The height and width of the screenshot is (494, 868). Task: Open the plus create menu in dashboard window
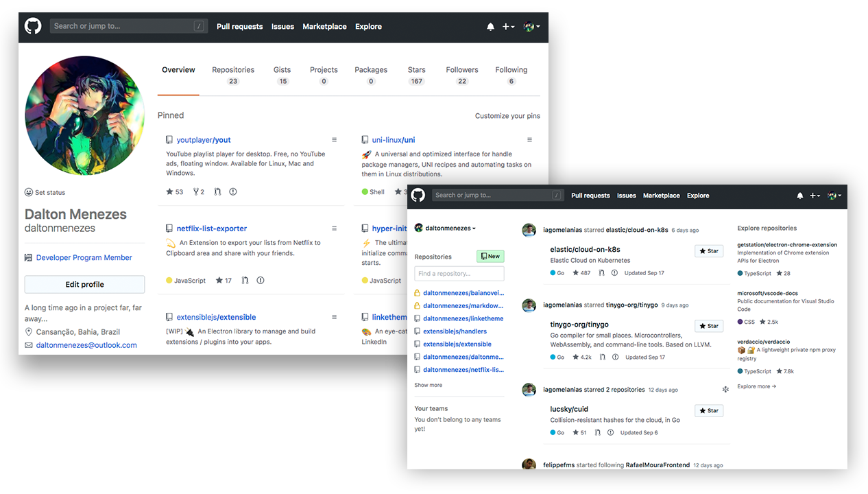815,196
